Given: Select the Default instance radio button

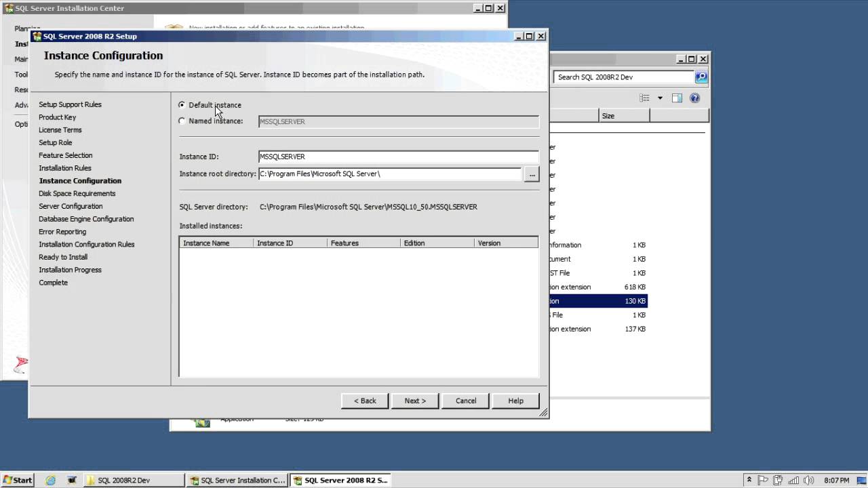Looking at the screenshot, I should (x=182, y=105).
